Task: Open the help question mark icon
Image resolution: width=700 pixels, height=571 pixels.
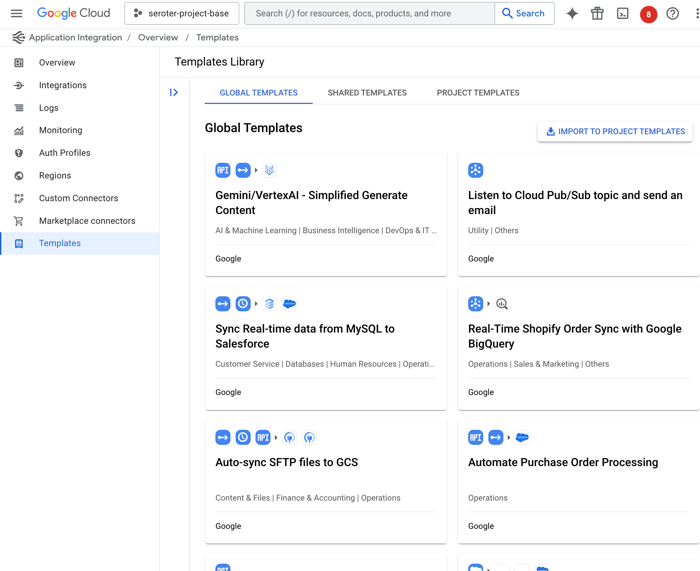Action: (x=673, y=14)
